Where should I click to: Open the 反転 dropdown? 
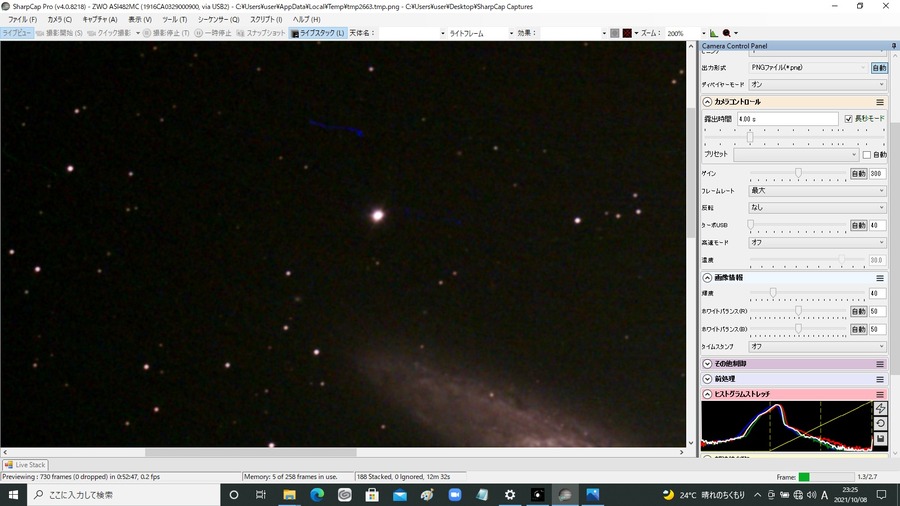coord(817,208)
